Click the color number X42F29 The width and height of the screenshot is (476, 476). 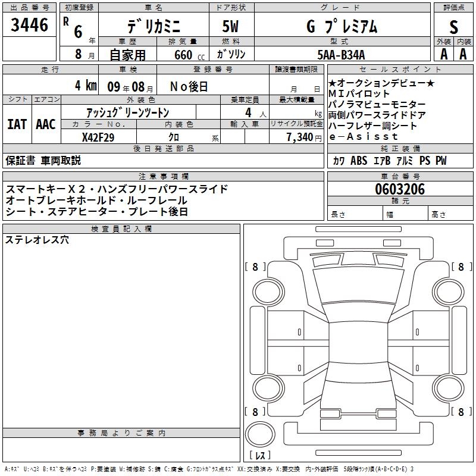(x=98, y=137)
